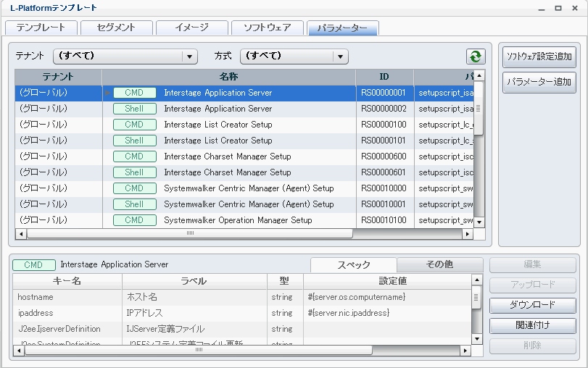This screenshot has height=368, width=588.
Task: Click upper table scroll-down arrow
Action: (x=479, y=222)
